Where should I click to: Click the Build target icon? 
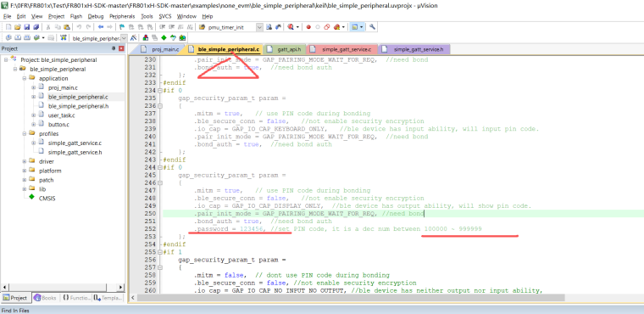pyautogui.click(x=18, y=38)
